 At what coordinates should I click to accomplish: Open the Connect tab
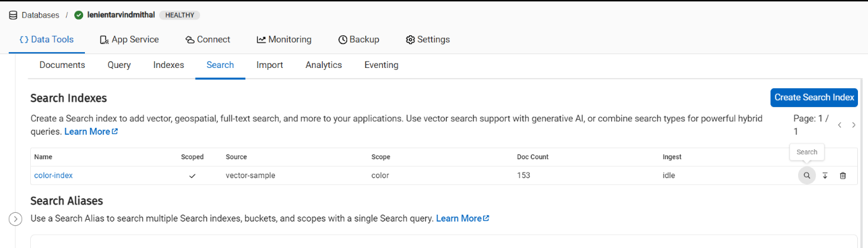208,40
